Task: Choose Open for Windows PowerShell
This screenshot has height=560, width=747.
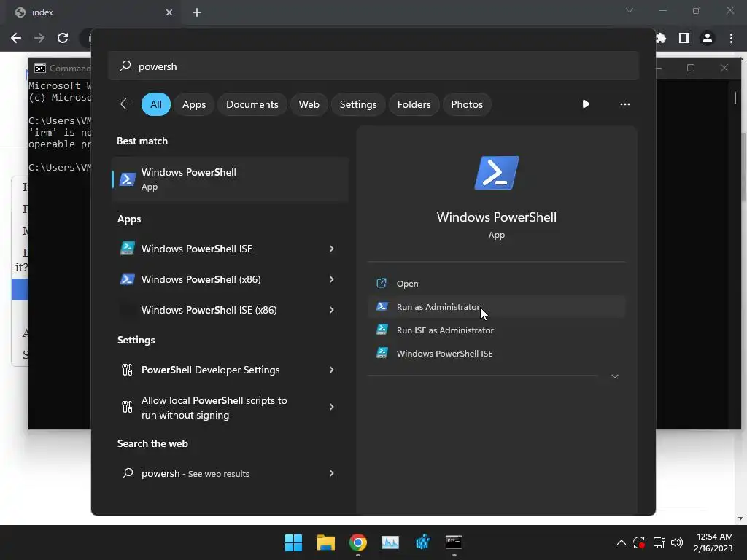Action: point(496,284)
